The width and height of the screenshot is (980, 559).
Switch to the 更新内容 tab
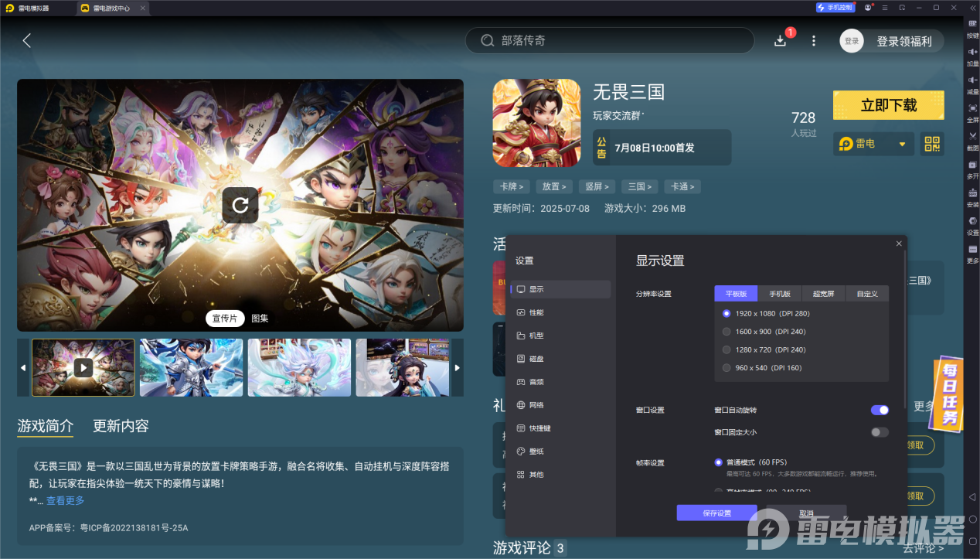tap(122, 425)
